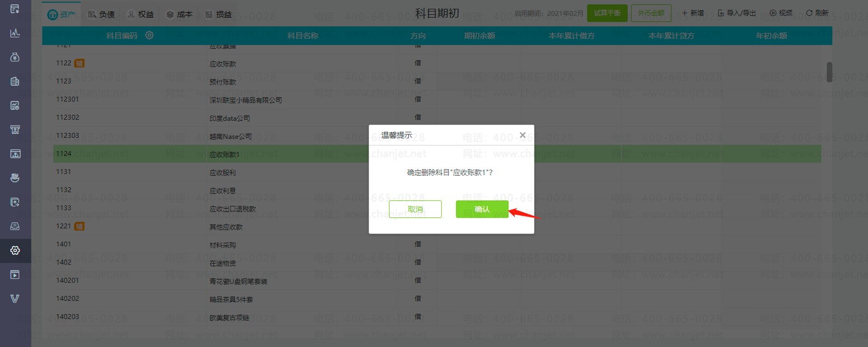Open the 视频 tutorial link
868x347 pixels.
pyautogui.click(x=781, y=13)
